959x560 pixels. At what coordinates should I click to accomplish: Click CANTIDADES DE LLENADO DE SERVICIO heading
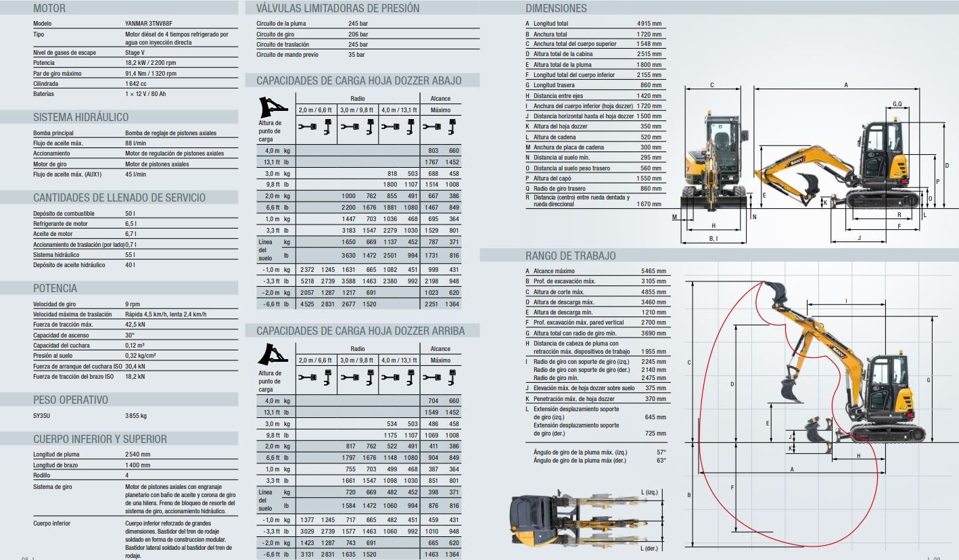[x=119, y=197]
